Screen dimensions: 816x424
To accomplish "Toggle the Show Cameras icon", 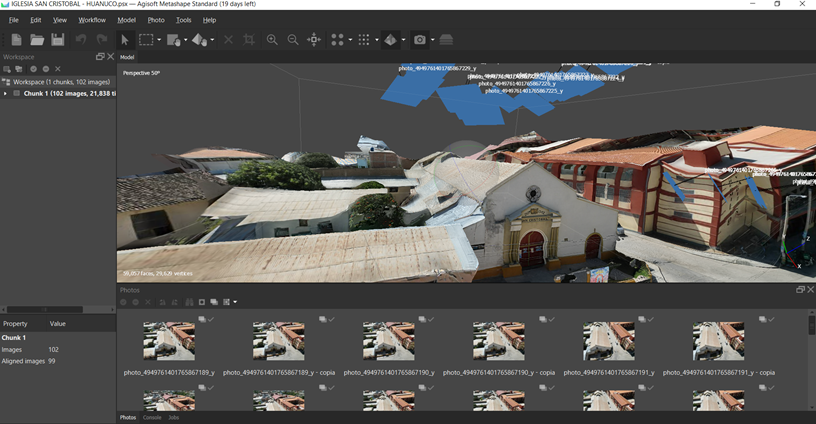I will (419, 40).
